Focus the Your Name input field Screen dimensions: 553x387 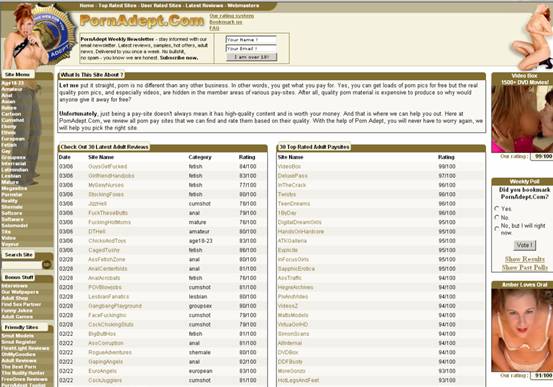click(x=251, y=40)
